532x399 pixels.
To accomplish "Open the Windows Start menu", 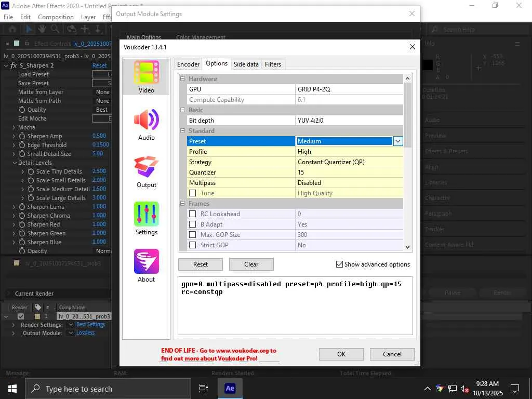I will [12, 389].
